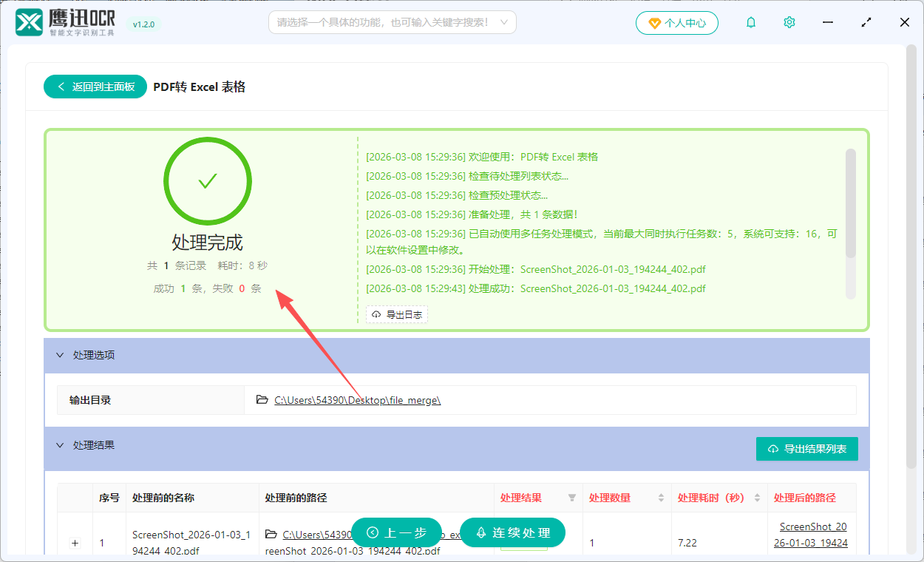The width and height of the screenshot is (924, 562).
Task: Expand the first result row with plus sign
Action: tap(75, 542)
